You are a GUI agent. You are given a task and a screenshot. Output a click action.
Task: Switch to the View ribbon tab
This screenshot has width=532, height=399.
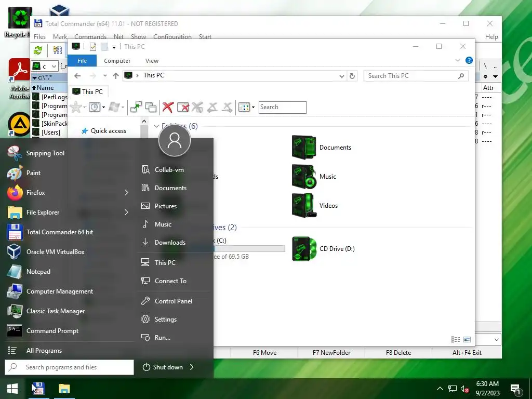[x=152, y=61]
